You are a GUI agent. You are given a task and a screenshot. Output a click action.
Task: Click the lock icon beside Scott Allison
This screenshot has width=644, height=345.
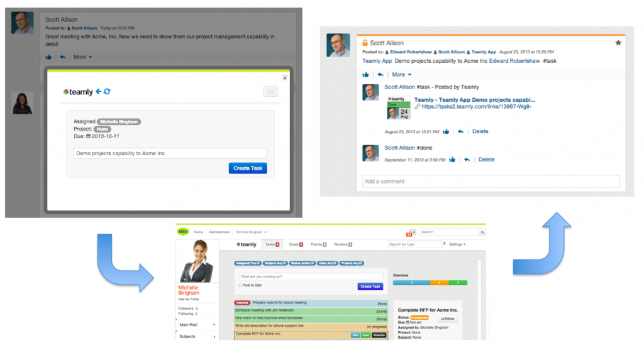point(365,43)
